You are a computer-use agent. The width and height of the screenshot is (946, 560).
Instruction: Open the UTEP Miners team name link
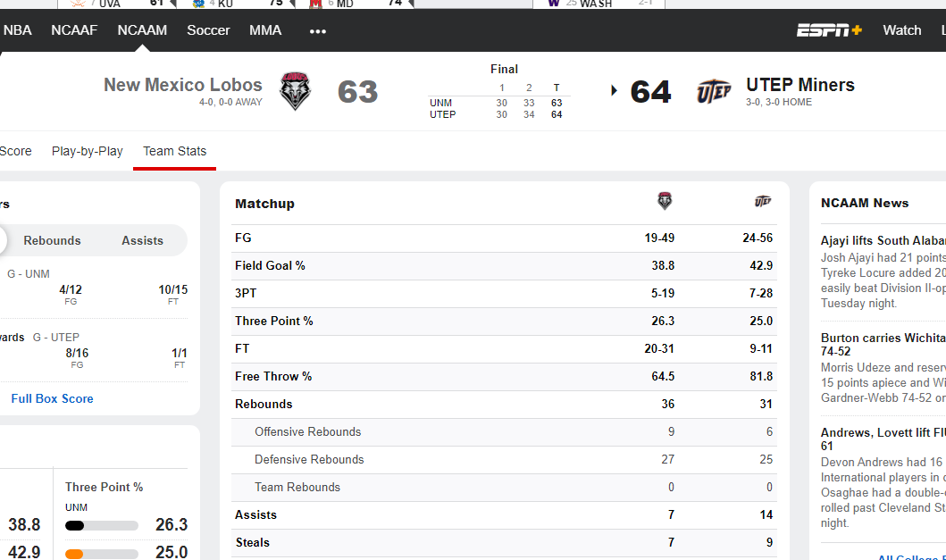click(x=800, y=85)
